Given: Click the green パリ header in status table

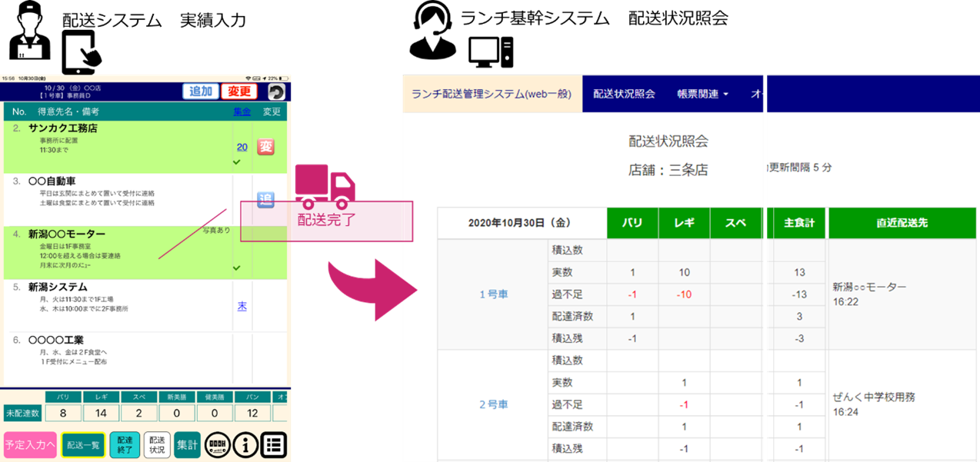Looking at the screenshot, I should coord(632,223).
